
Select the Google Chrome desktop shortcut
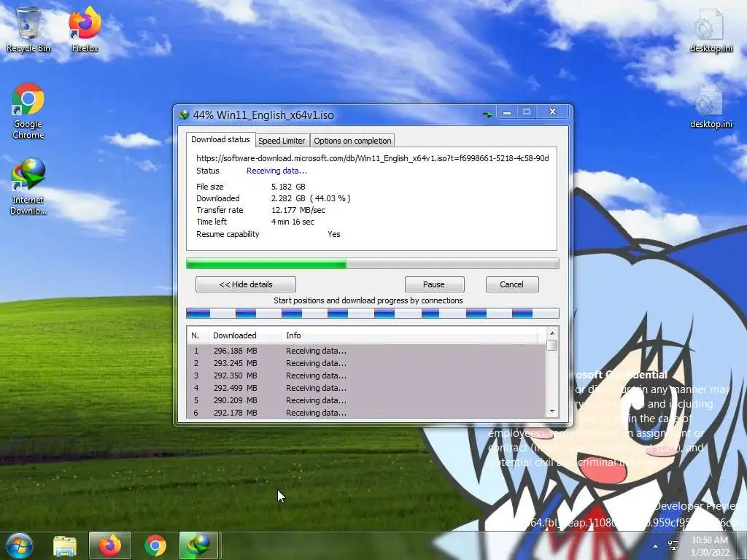coord(28,112)
